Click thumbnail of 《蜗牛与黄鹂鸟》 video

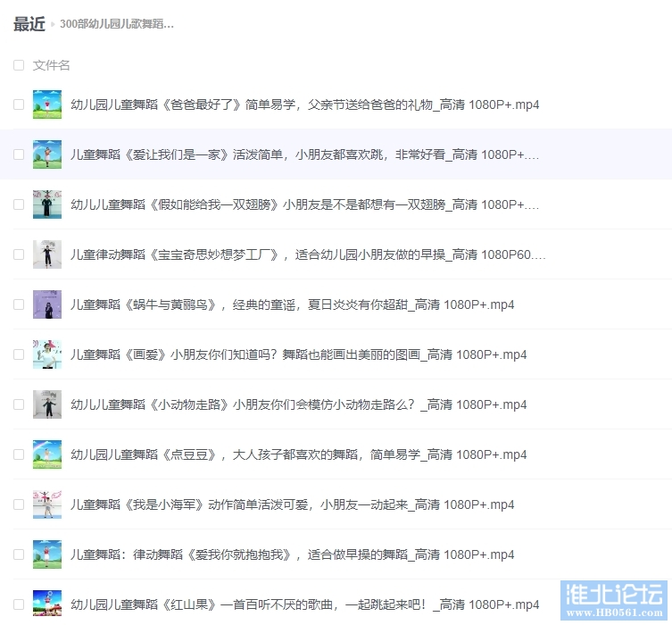(46, 304)
